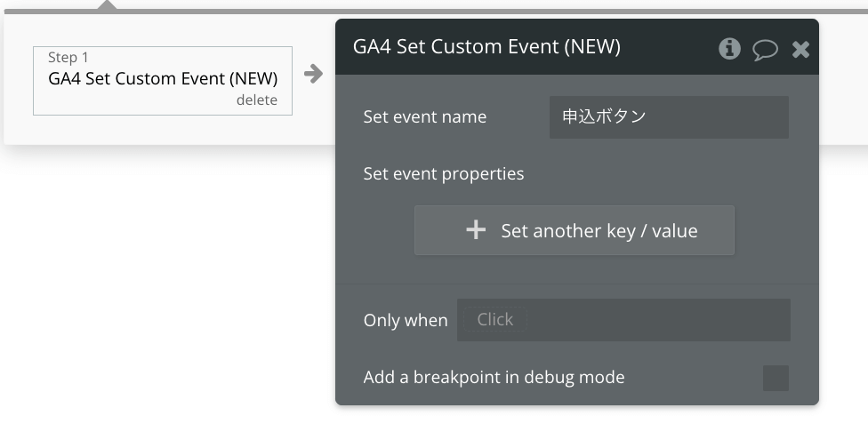Close the GA4 Set Custom Event panel
Image resolution: width=868 pixels, height=448 pixels.
tap(800, 50)
